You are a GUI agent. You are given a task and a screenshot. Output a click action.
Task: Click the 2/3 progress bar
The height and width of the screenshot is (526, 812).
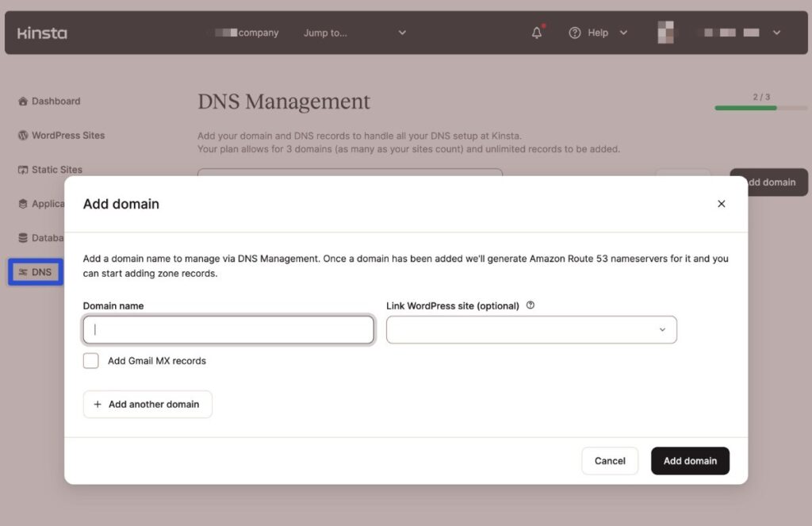click(745, 106)
